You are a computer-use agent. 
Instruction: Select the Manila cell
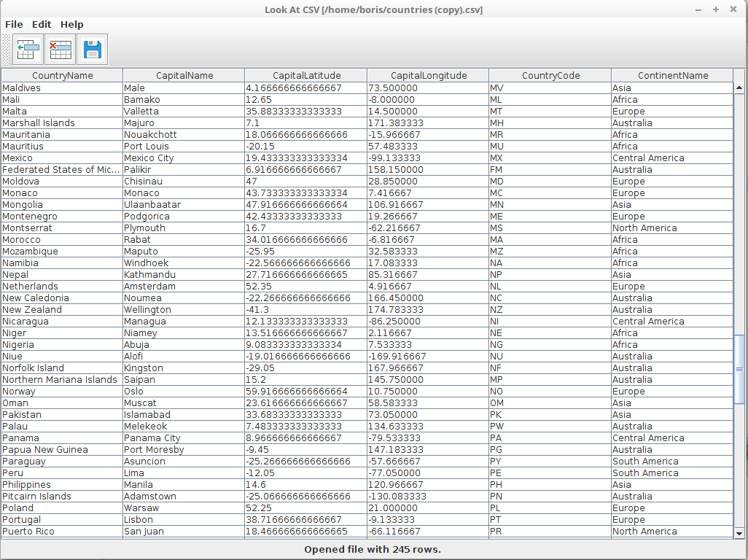(x=184, y=485)
